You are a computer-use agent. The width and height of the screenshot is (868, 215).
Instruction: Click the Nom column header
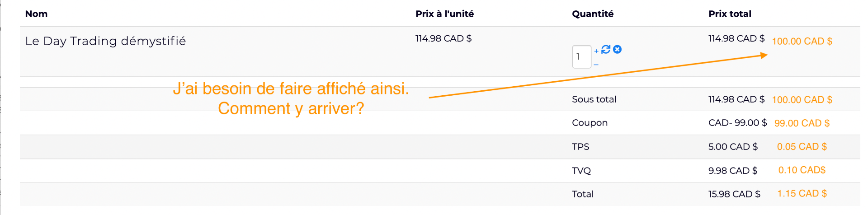point(36,14)
